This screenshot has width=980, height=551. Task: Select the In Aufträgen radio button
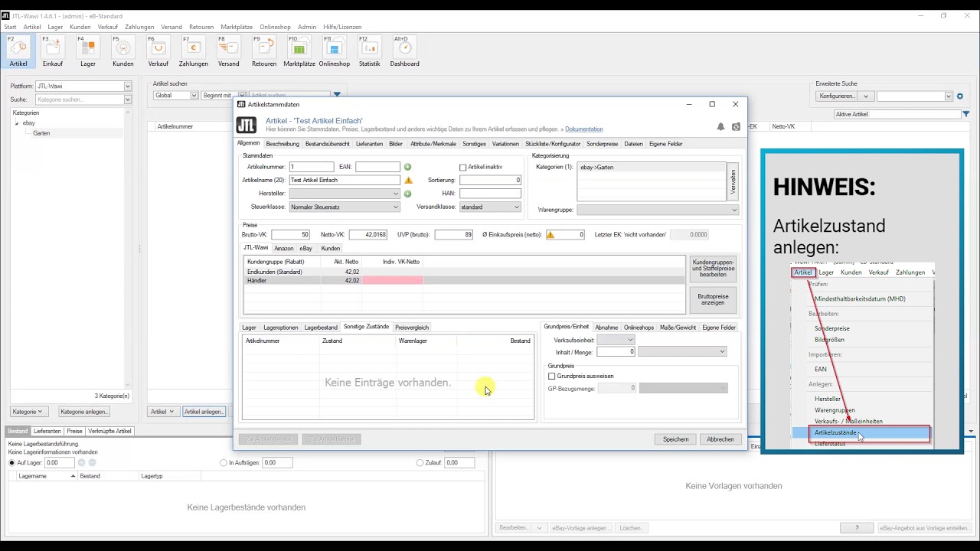[224, 462]
